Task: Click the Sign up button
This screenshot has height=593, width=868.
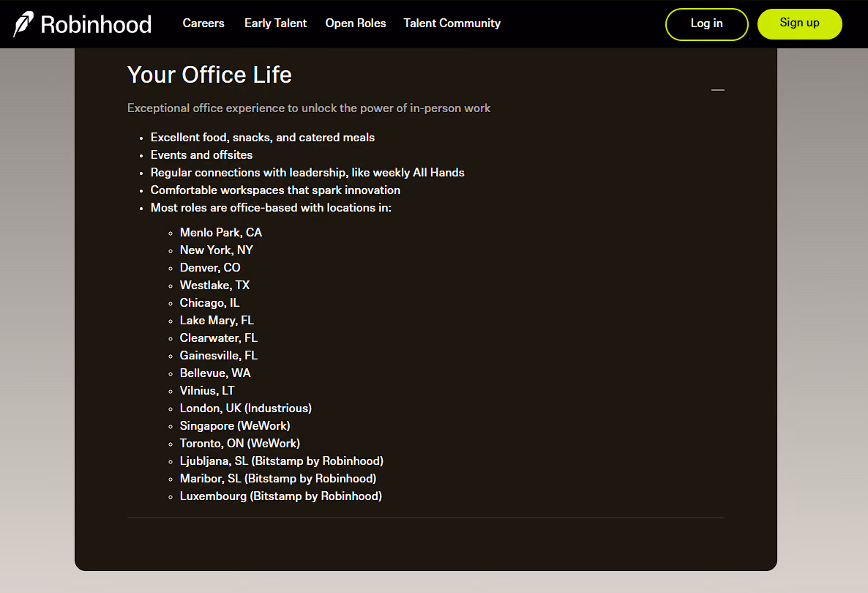Action: click(799, 24)
